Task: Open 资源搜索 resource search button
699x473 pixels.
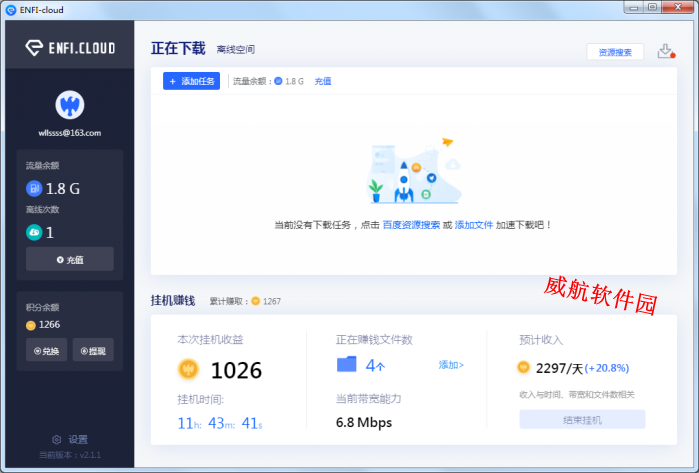Action: click(x=615, y=52)
